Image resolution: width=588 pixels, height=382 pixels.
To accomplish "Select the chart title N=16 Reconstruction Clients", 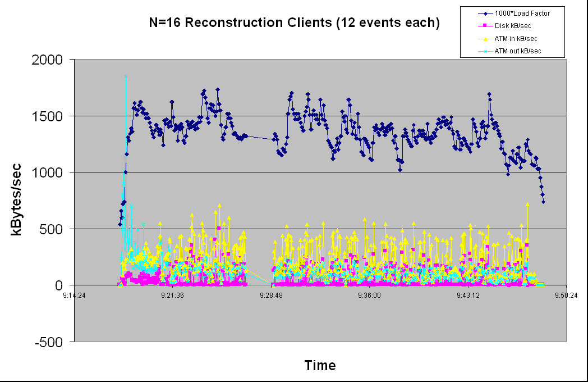I will tap(292, 22).
